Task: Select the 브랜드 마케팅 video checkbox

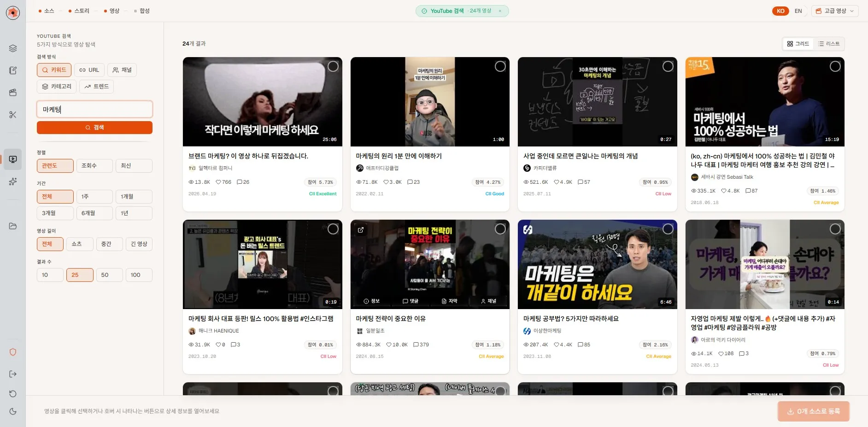Action: pos(333,67)
